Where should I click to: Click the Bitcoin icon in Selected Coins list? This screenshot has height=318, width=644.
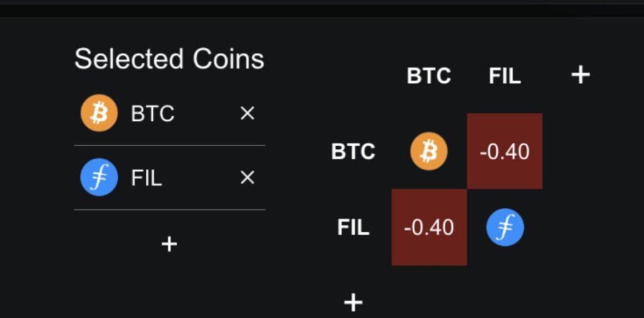coord(99,113)
